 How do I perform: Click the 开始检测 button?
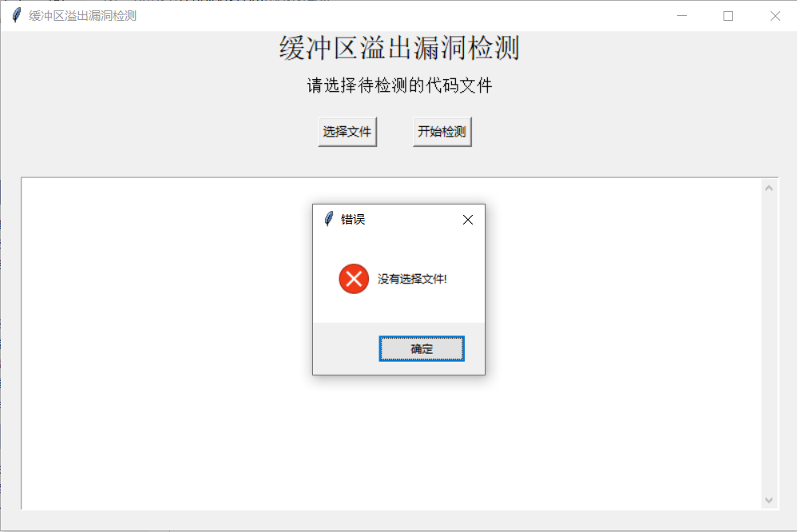click(442, 132)
